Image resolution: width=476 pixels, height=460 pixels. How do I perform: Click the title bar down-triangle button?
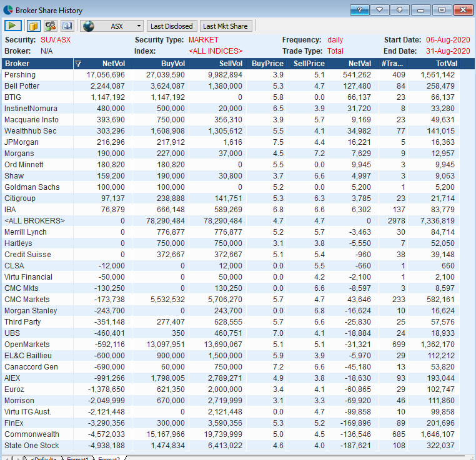379,10
